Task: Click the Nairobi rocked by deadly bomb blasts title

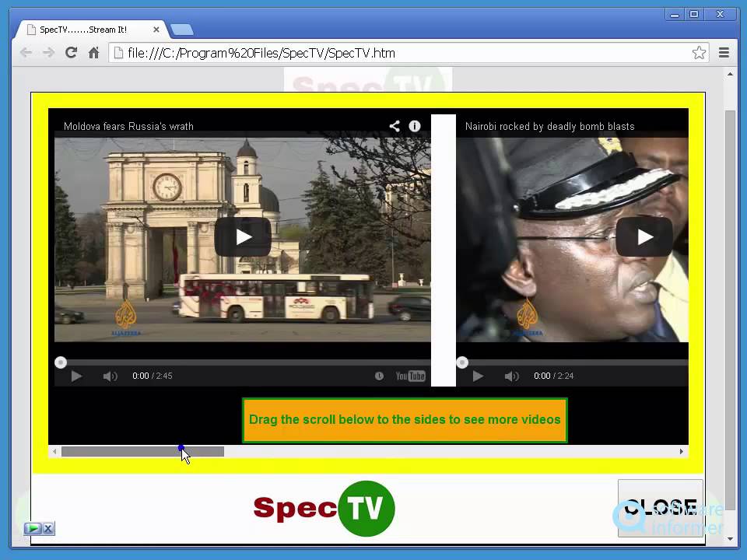Action: pos(550,126)
